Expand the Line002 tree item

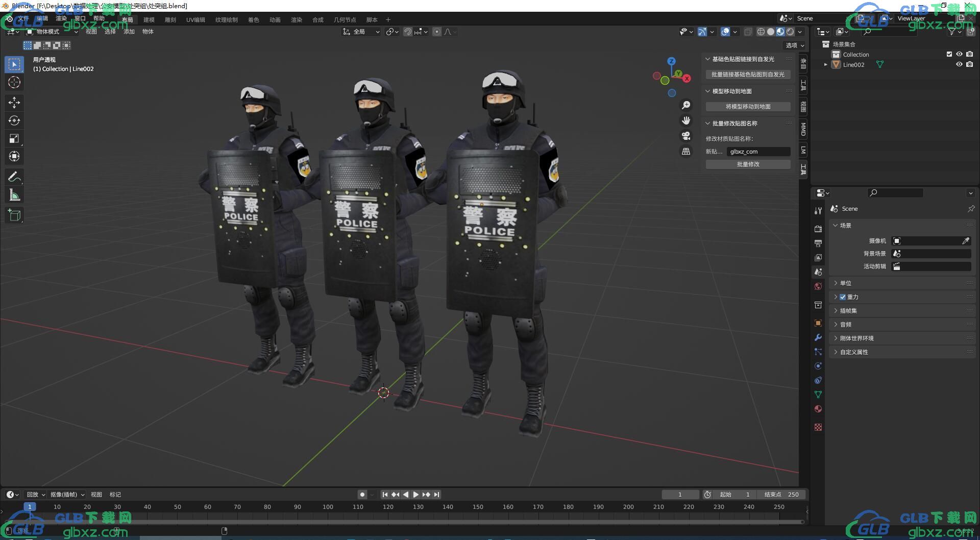tap(825, 65)
